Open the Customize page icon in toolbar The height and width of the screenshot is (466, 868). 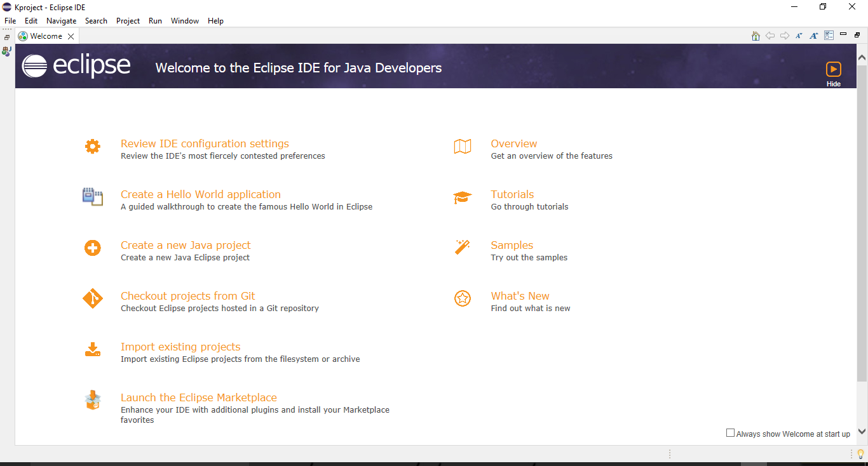coord(829,36)
